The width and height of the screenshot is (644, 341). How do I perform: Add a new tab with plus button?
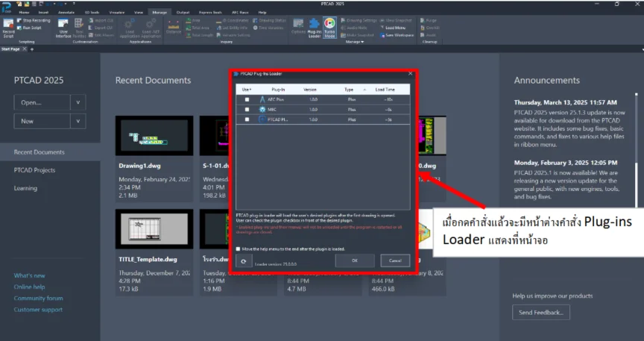coord(31,49)
